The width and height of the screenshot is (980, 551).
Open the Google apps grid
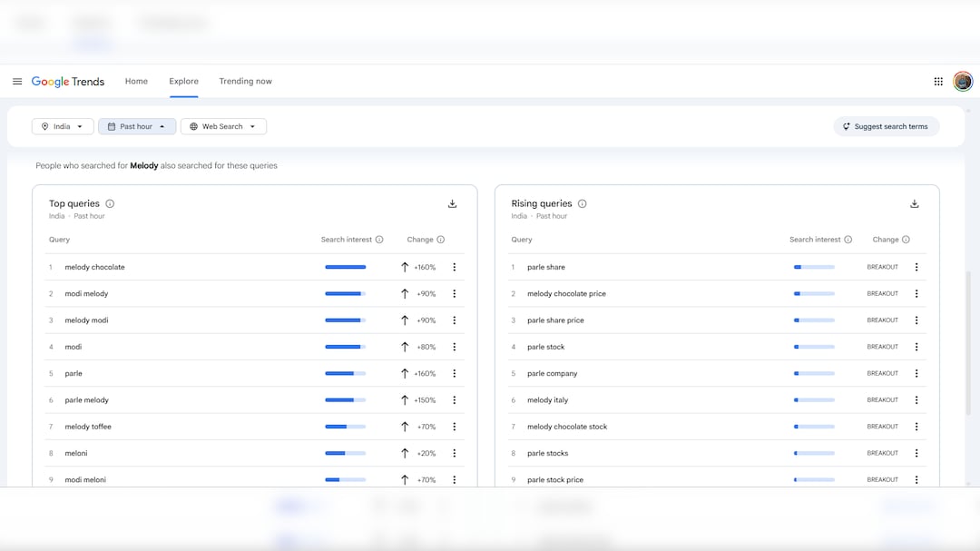(938, 82)
